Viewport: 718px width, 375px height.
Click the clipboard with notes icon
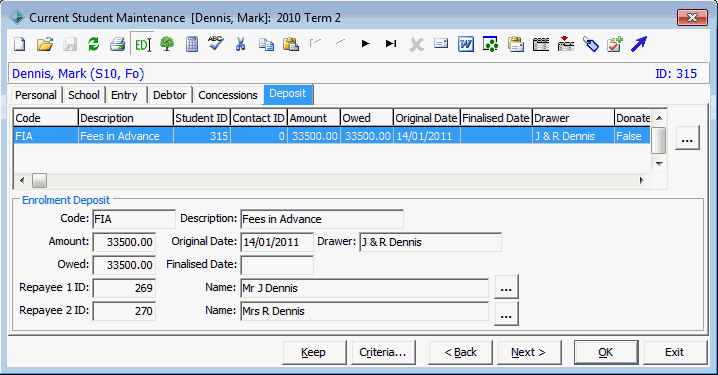pyautogui.click(x=516, y=44)
